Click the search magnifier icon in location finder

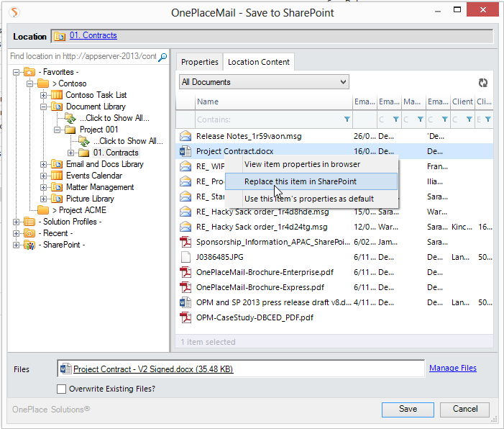(162, 57)
